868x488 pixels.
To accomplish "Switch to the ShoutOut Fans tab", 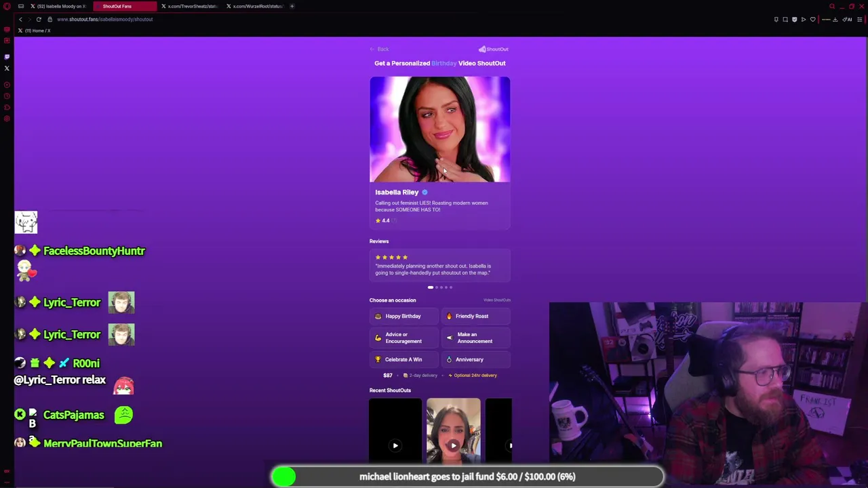I will click(x=124, y=6).
